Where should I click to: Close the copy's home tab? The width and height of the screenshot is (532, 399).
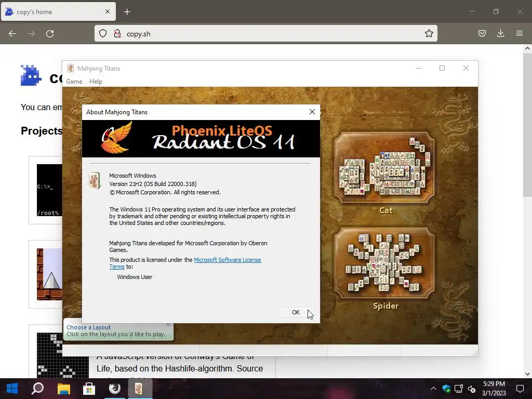108,11
